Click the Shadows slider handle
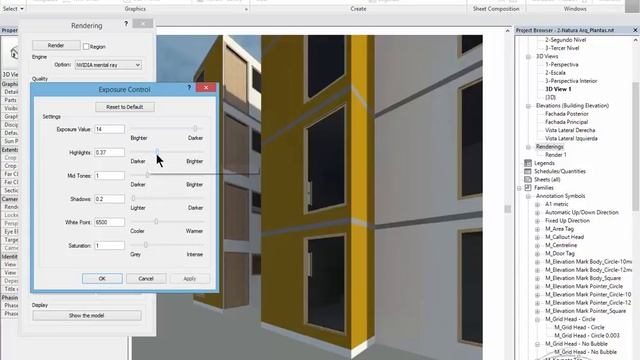 coord(133,198)
